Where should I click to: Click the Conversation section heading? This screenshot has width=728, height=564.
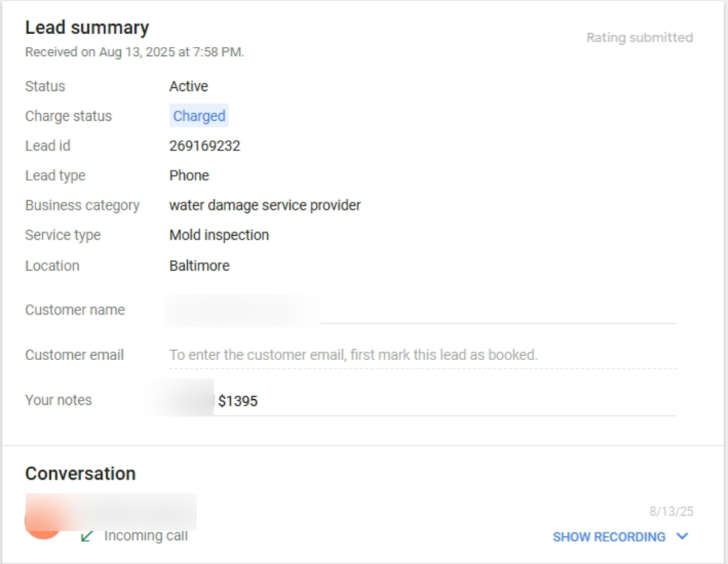80,474
